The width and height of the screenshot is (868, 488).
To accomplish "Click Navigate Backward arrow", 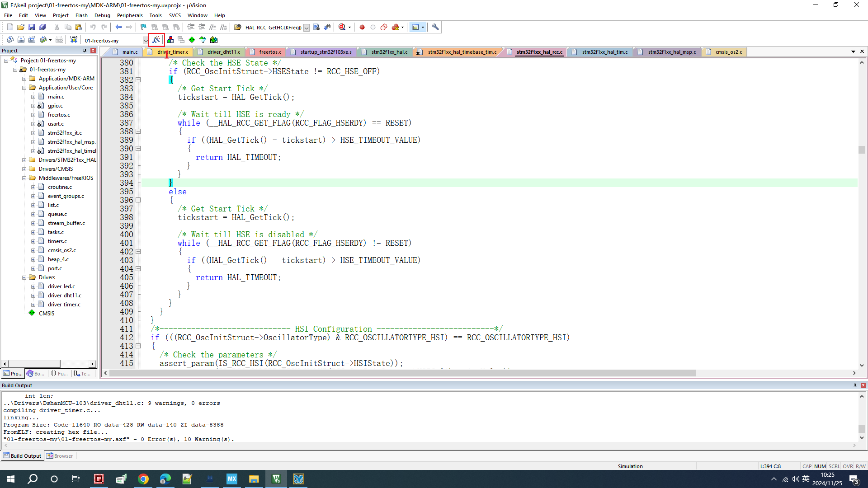I will 118,27.
